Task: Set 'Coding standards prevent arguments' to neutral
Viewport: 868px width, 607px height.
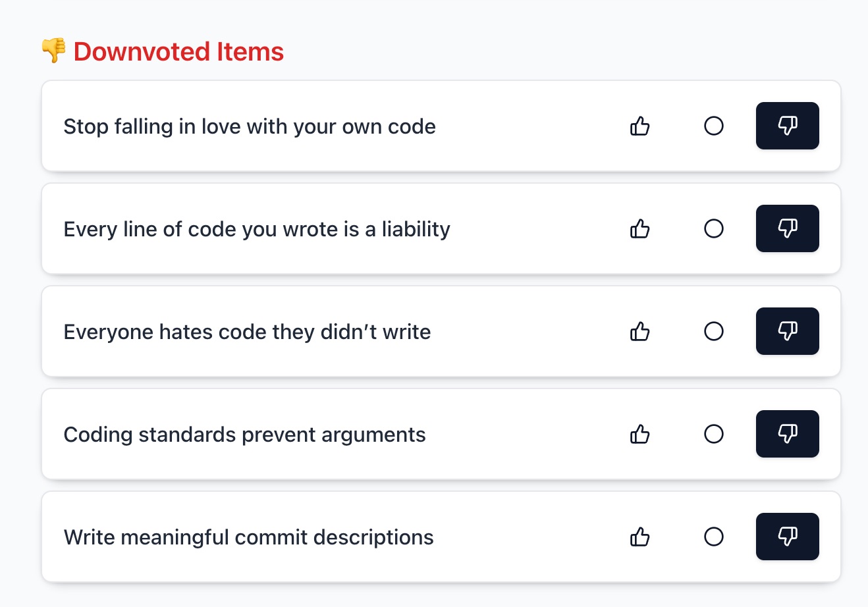Action: click(714, 434)
